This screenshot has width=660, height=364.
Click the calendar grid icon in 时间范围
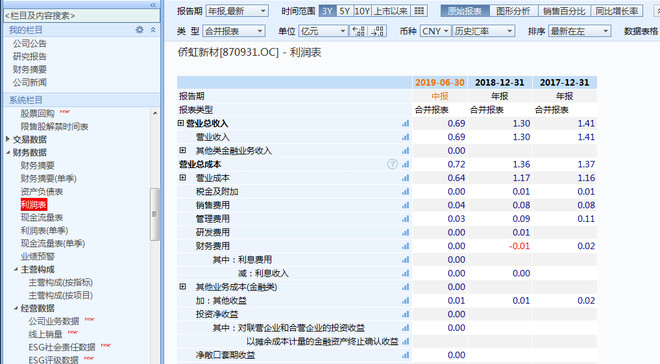[x=419, y=11]
